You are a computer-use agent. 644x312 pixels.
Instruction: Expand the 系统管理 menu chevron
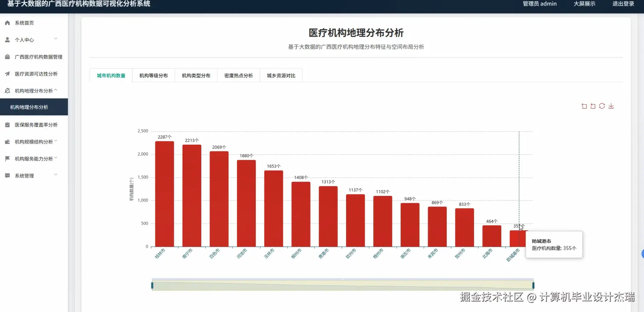(56, 175)
